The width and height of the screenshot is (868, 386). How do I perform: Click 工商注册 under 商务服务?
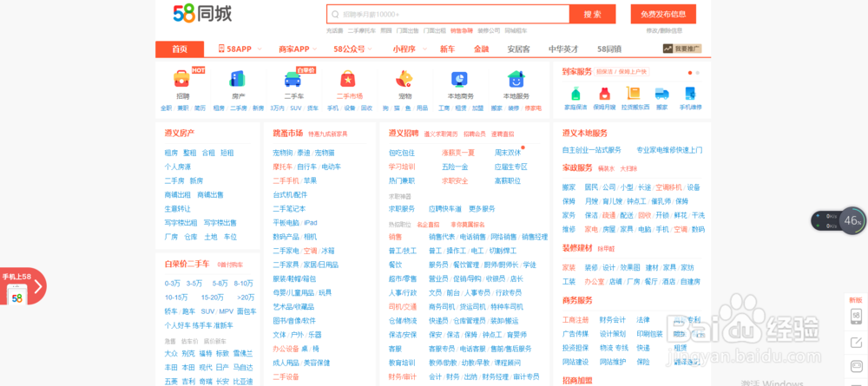tap(575, 320)
